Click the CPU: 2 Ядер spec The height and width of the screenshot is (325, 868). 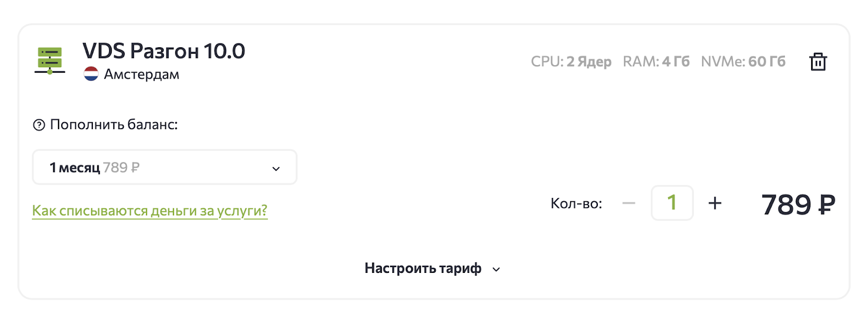point(571,62)
